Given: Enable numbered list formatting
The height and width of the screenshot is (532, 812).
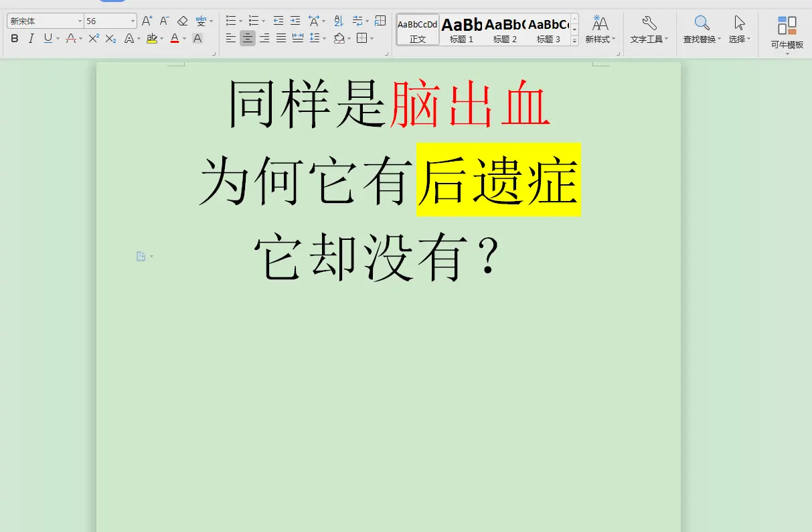Looking at the screenshot, I should pos(255,21).
